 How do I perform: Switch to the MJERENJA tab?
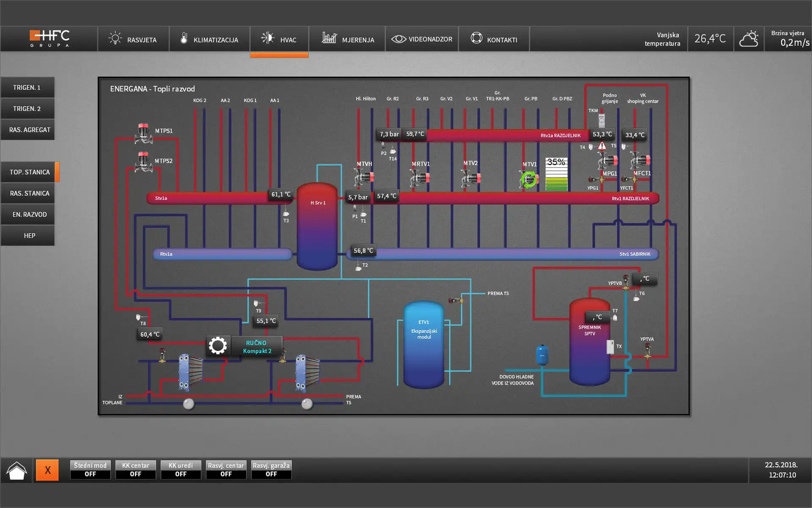click(x=348, y=40)
